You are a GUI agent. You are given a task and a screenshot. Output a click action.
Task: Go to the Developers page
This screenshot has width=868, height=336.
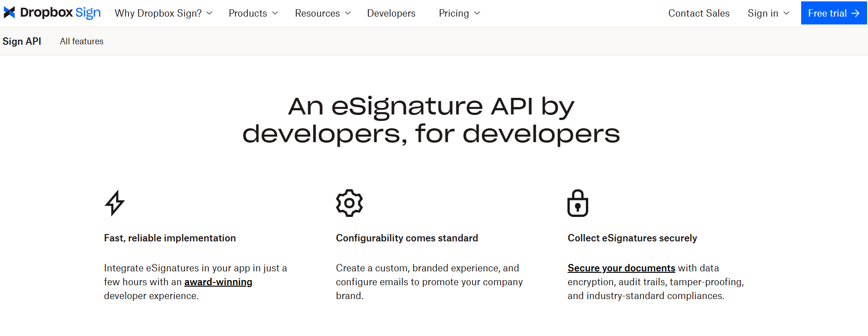pyautogui.click(x=391, y=13)
